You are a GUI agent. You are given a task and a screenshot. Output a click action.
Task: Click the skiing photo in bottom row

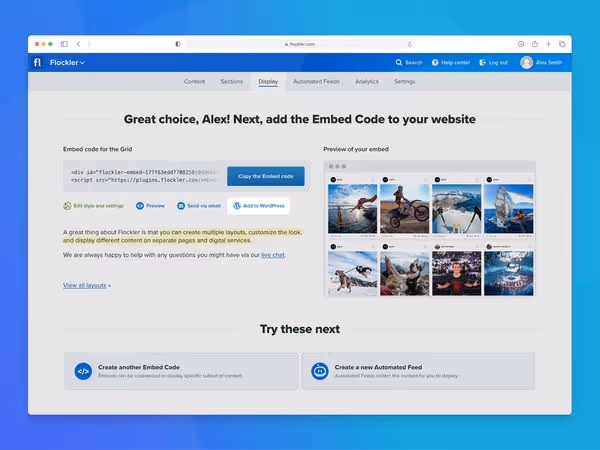click(x=352, y=273)
